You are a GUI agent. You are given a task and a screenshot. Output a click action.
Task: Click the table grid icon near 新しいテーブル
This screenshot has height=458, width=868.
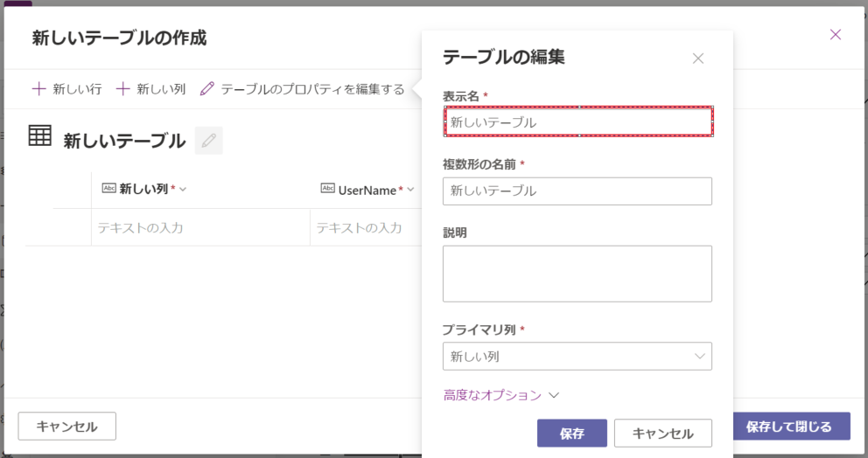click(x=40, y=135)
